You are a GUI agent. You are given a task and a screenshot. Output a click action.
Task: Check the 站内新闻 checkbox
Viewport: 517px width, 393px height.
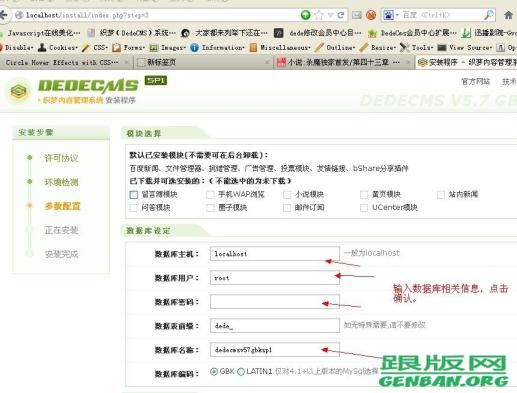(x=441, y=194)
